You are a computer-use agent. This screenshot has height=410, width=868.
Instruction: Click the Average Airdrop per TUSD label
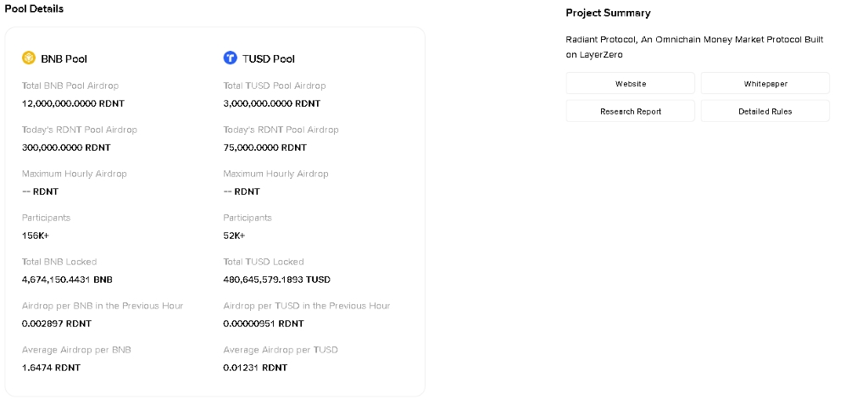point(281,350)
